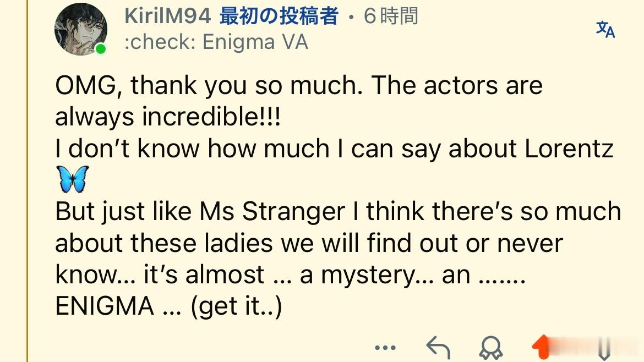The image size is (644, 362).
Task: Tap the word 'ENIGMA' in last line
Action: point(105,306)
